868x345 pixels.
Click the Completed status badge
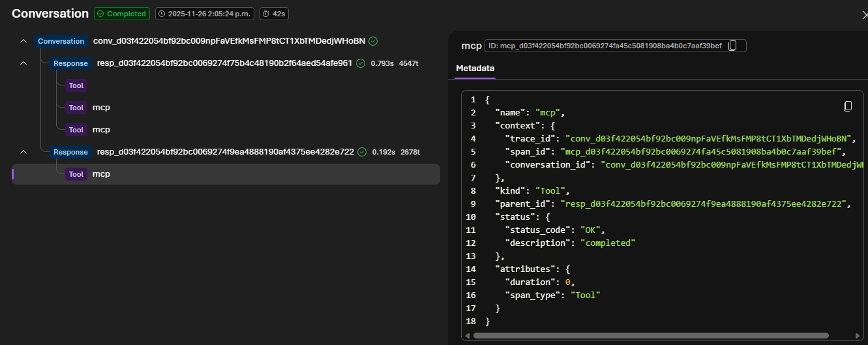pos(122,14)
